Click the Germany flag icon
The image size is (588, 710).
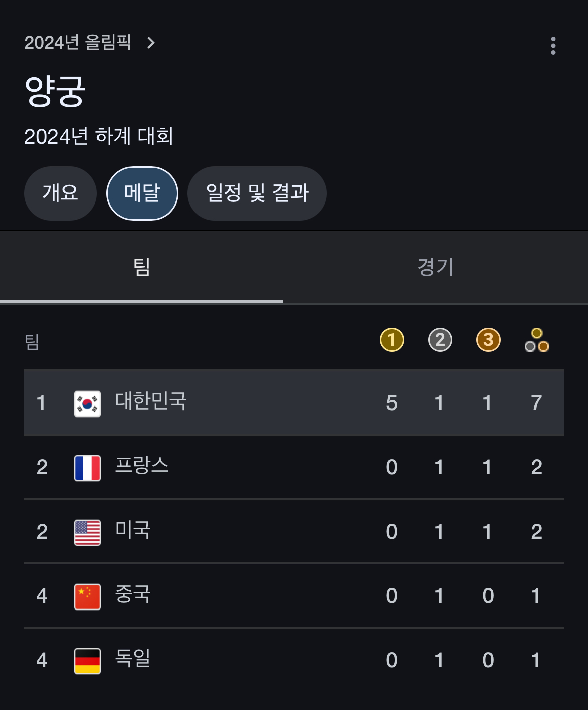pyautogui.click(x=87, y=661)
